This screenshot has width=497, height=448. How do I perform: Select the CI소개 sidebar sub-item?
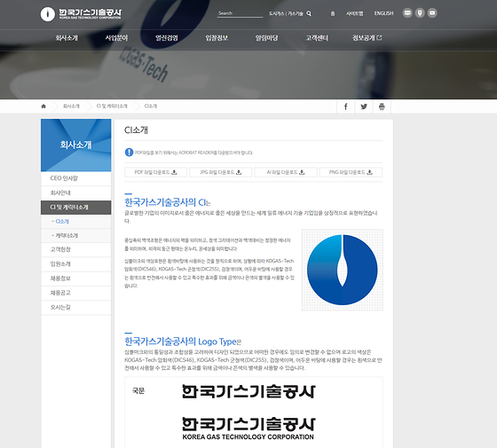[76, 222]
